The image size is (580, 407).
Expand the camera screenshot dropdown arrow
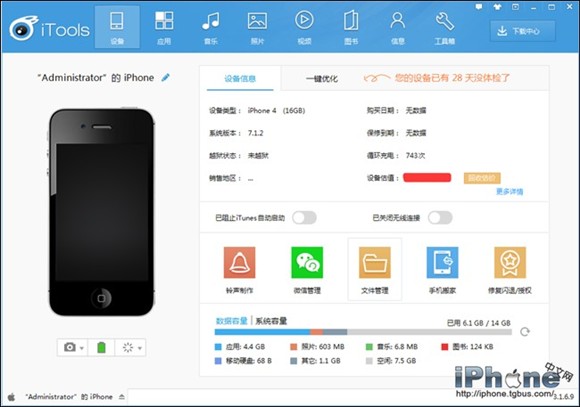[82, 348]
